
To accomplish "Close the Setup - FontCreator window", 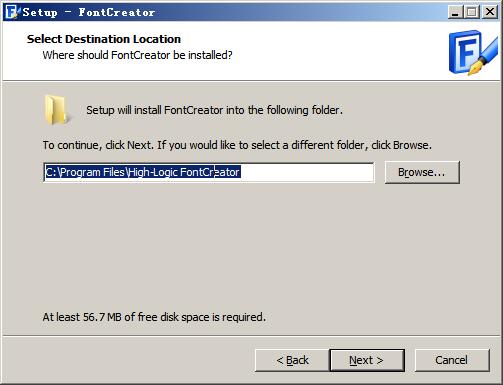I will tap(490, 12).
